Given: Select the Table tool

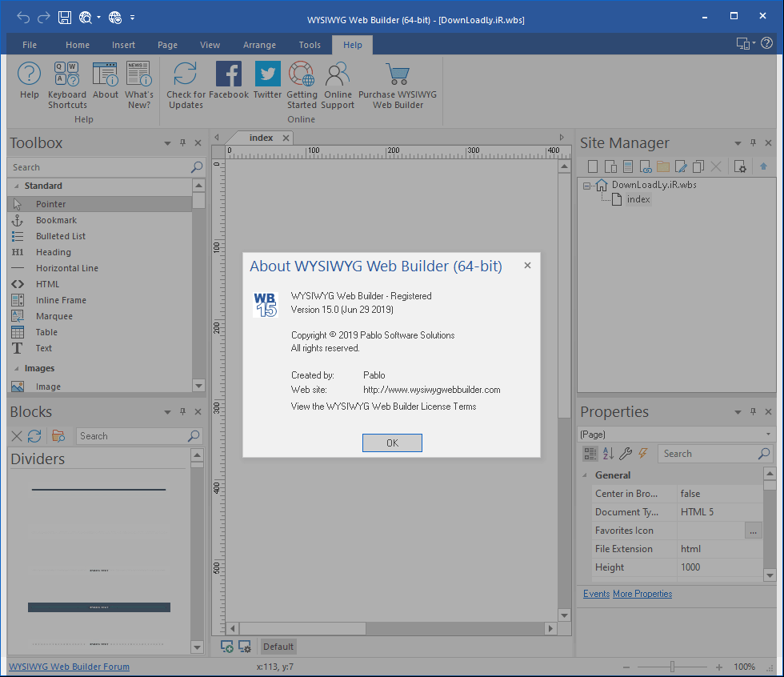Looking at the screenshot, I should 99,332.
